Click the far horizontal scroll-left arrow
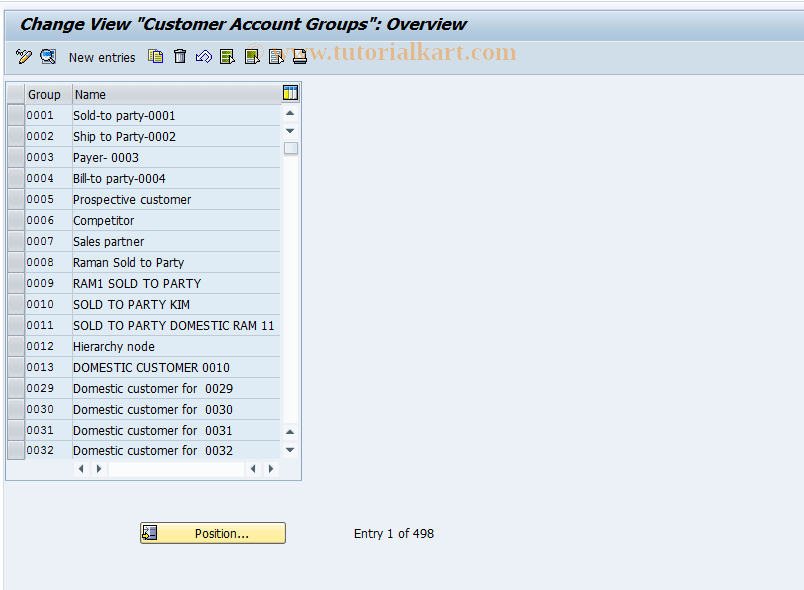The width and height of the screenshot is (804, 590). point(253,469)
